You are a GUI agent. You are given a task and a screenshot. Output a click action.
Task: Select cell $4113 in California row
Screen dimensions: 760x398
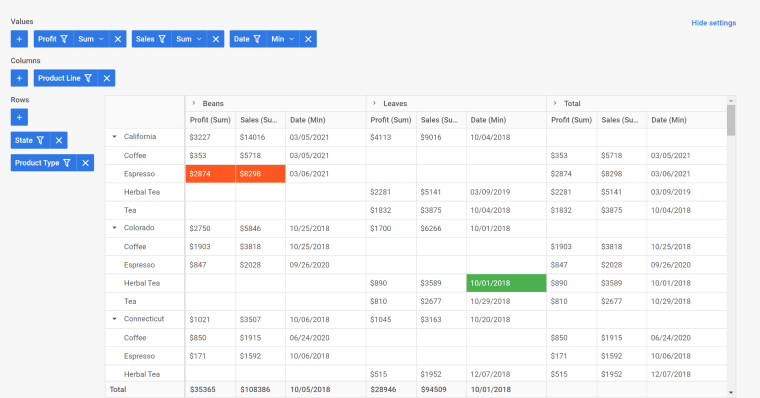391,137
